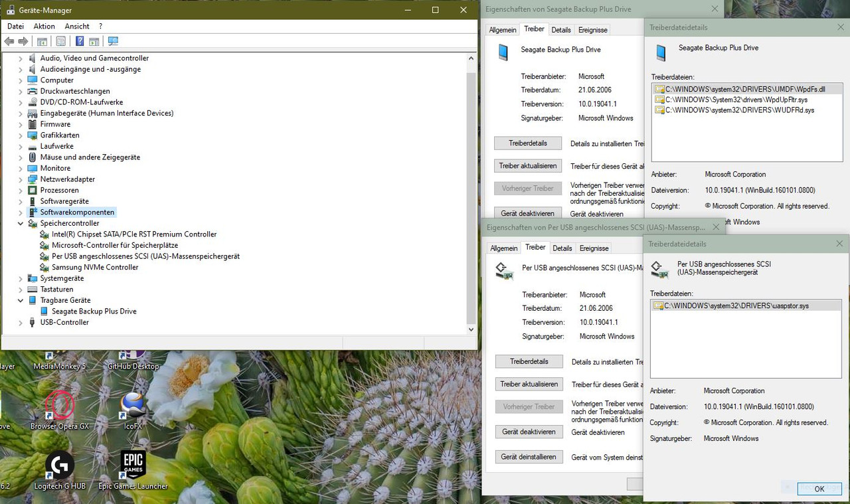Open Logitech G HUB desktop shortcut
850x504 pixels.
[60, 471]
